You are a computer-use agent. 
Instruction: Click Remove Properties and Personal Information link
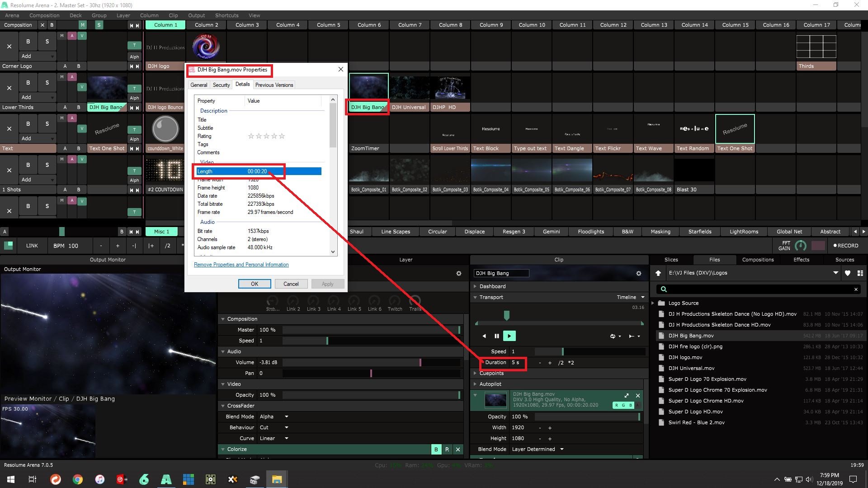pyautogui.click(x=241, y=265)
